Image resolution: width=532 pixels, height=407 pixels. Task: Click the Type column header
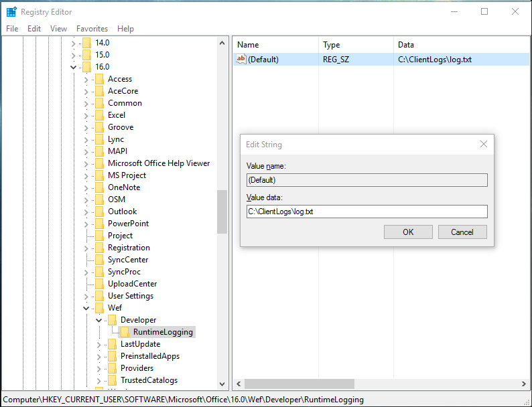point(356,45)
